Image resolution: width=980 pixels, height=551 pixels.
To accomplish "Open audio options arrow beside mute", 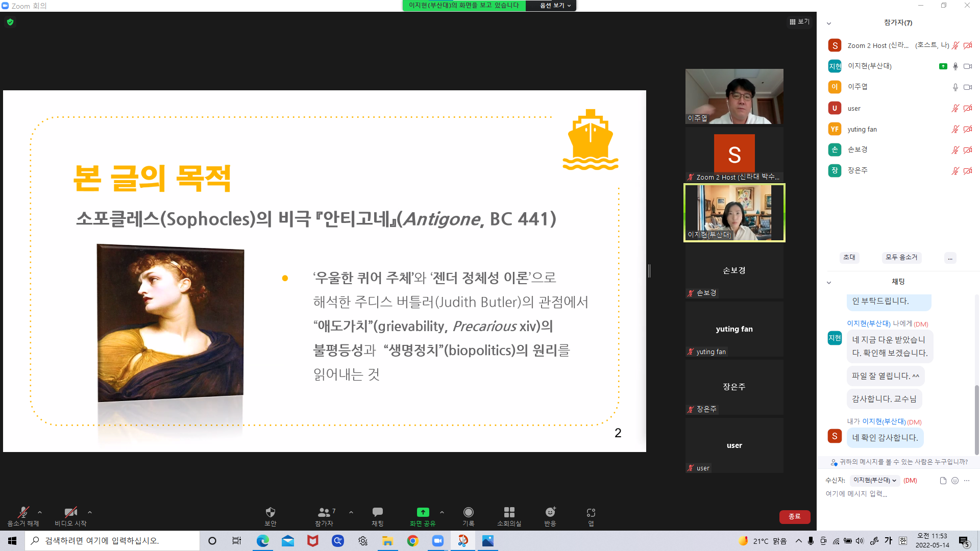I will (x=40, y=512).
